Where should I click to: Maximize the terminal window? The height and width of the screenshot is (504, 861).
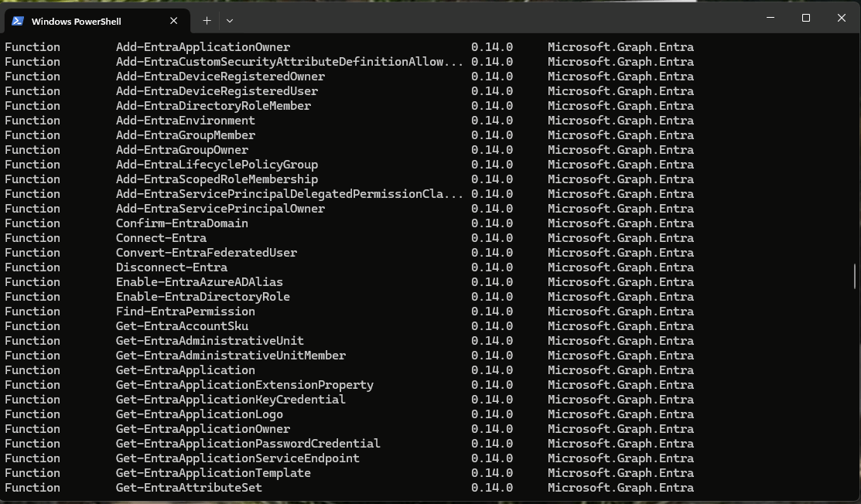coord(806,18)
